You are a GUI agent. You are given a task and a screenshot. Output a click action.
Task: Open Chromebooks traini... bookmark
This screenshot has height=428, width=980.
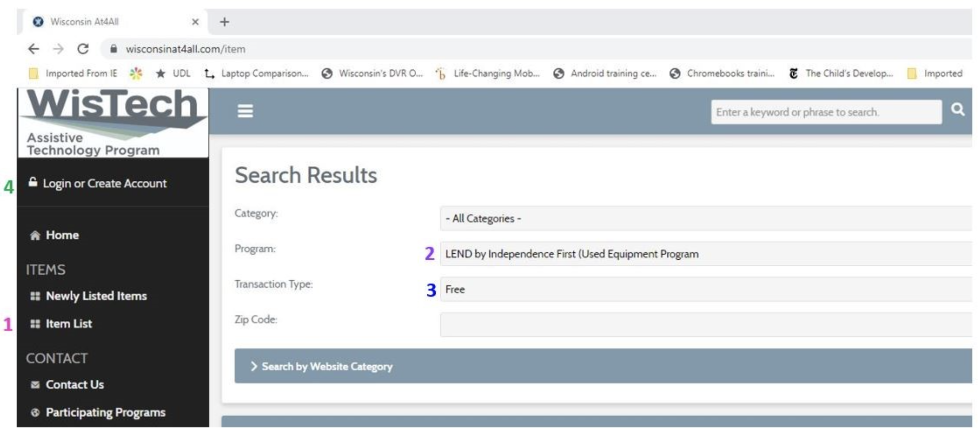tap(722, 73)
